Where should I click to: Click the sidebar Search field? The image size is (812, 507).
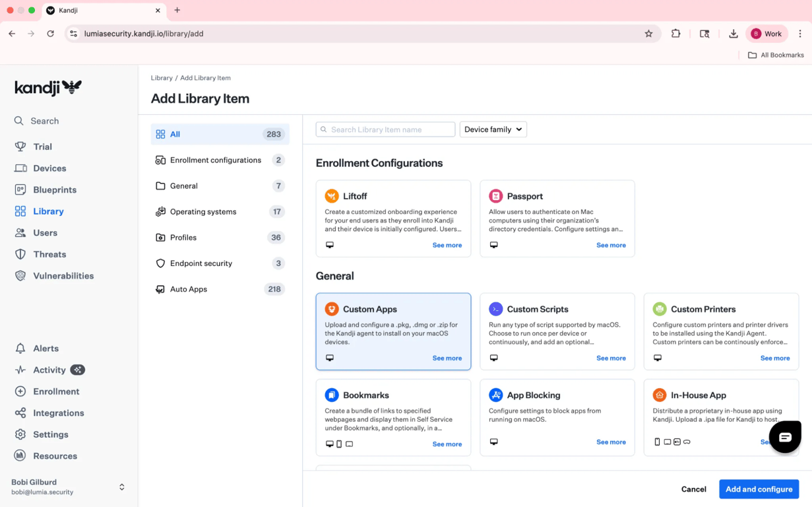(x=44, y=121)
